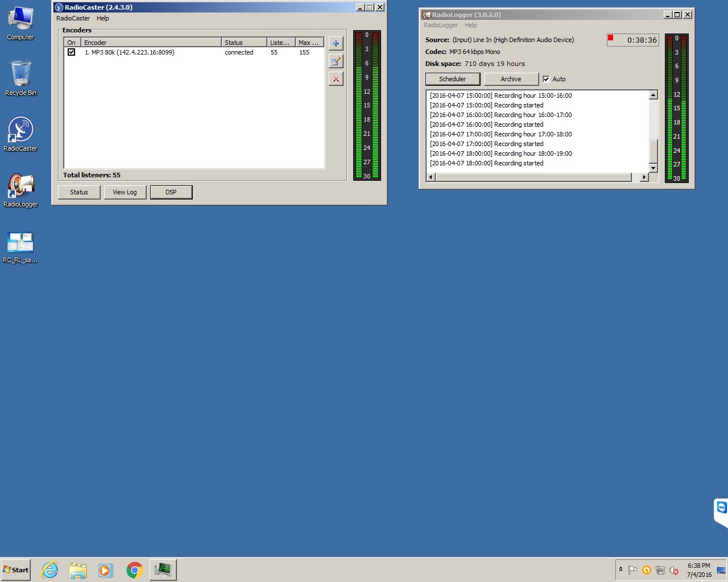The image size is (728, 582).
Task: Click the edit encoder pencil icon
Action: click(336, 61)
